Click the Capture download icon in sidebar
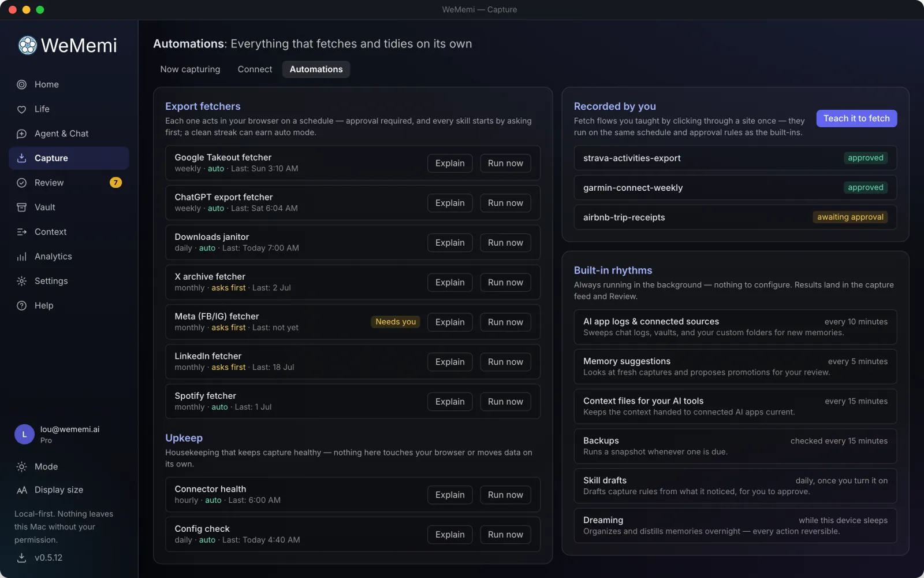 [22, 158]
